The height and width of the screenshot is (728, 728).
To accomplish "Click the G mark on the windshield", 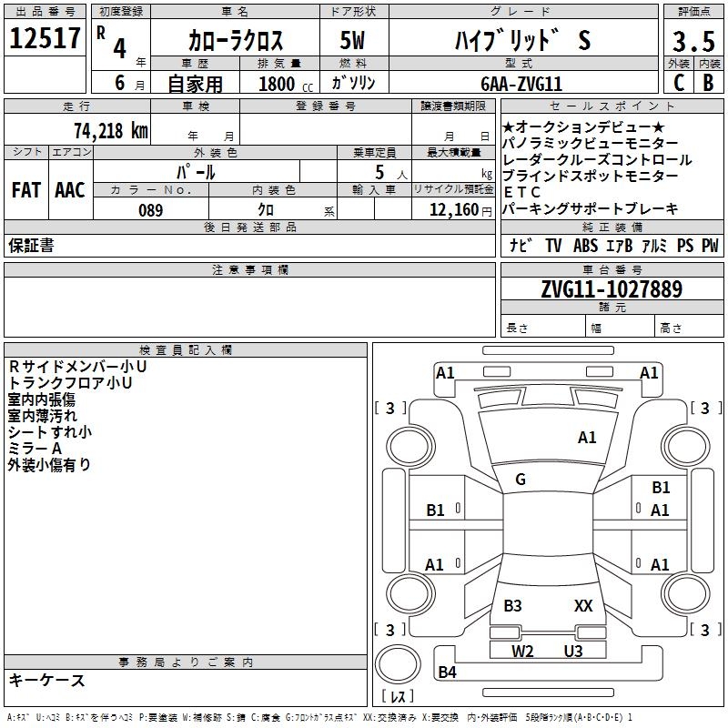I will pyautogui.click(x=521, y=480).
